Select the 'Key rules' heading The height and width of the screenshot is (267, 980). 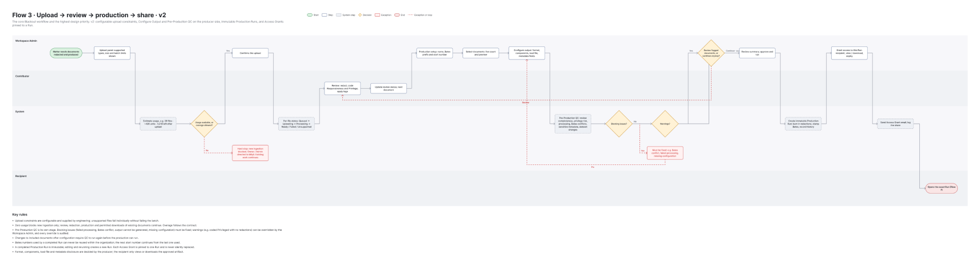click(19, 214)
